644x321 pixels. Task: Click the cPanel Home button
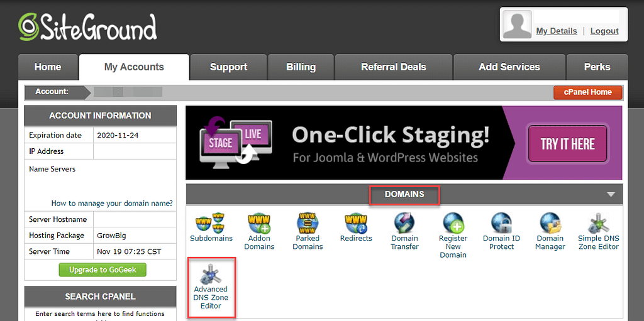point(588,92)
